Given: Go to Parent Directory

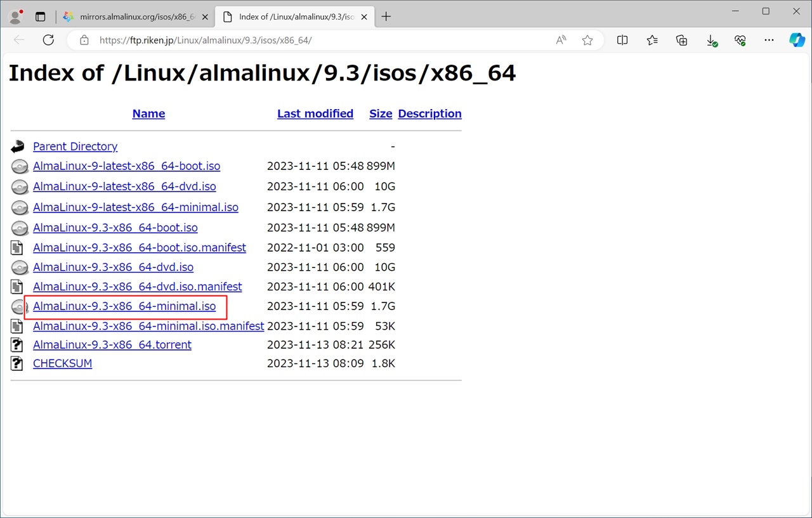Looking at the screenshot, I should coord(75,146).
